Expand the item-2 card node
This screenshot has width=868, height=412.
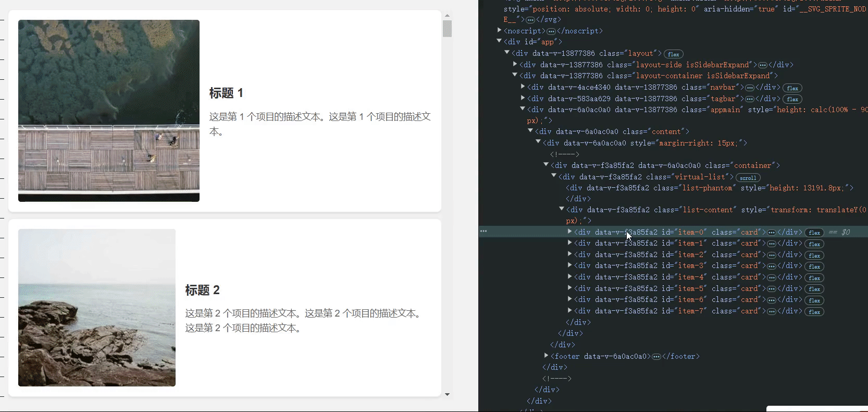[x=569, y=254]
